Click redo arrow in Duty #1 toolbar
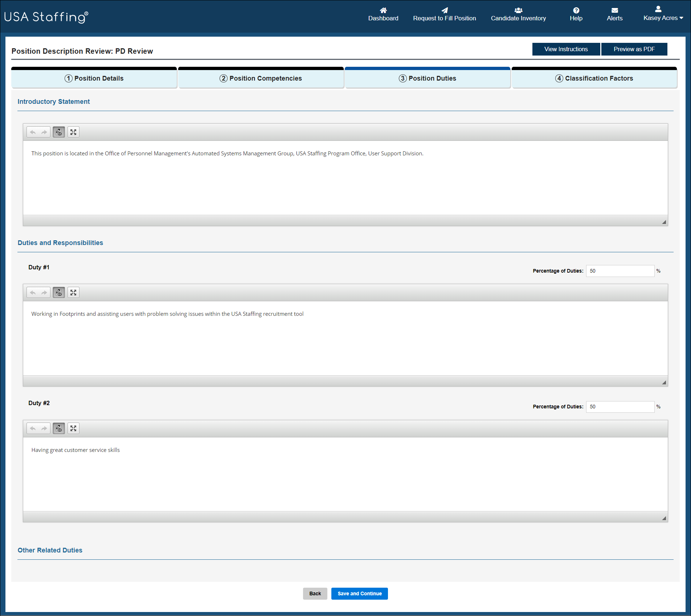The height and width of the screenshot is (616, 691). tap(44, 293)
